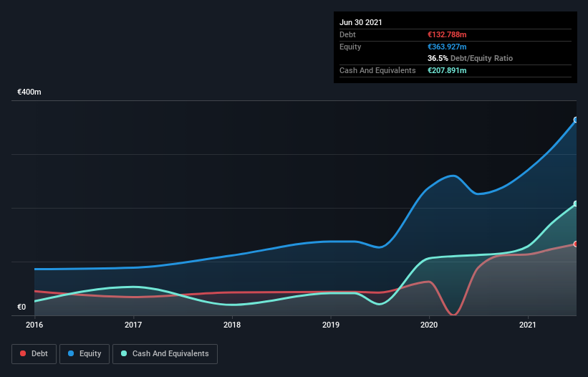The width and height of the screenshot is (588, 377).
Task: Select the 2018 x-axis label
Action: tap(232, 325)
